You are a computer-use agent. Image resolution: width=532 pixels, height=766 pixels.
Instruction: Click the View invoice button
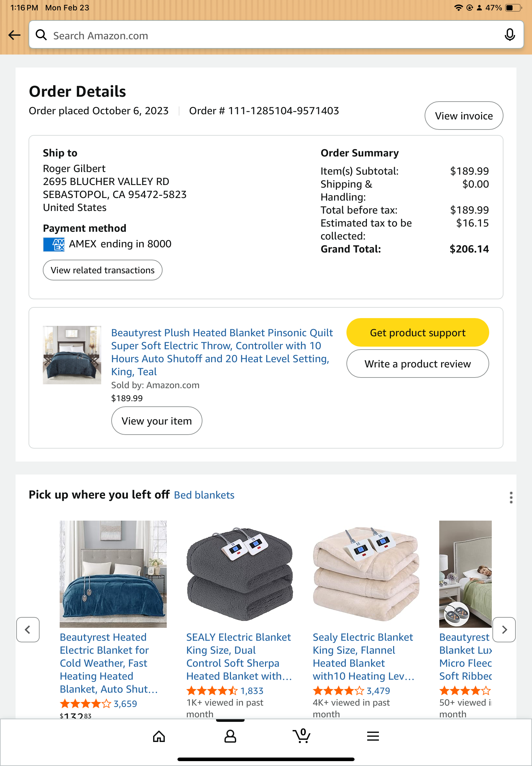[x=464, y=115]
